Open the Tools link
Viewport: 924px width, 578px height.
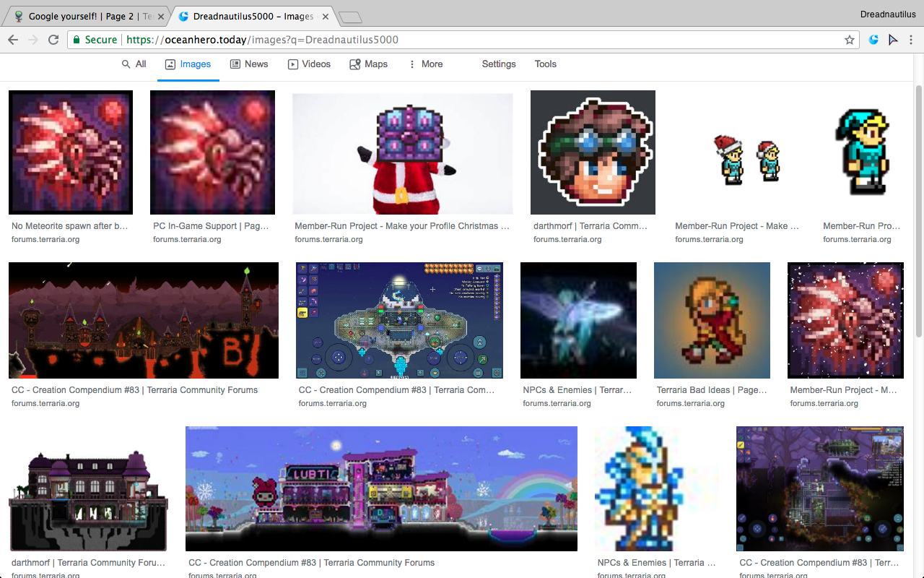(546, 64)
